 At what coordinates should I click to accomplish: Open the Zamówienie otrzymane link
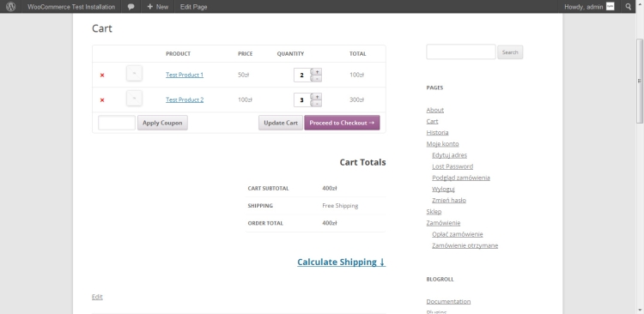465,245
